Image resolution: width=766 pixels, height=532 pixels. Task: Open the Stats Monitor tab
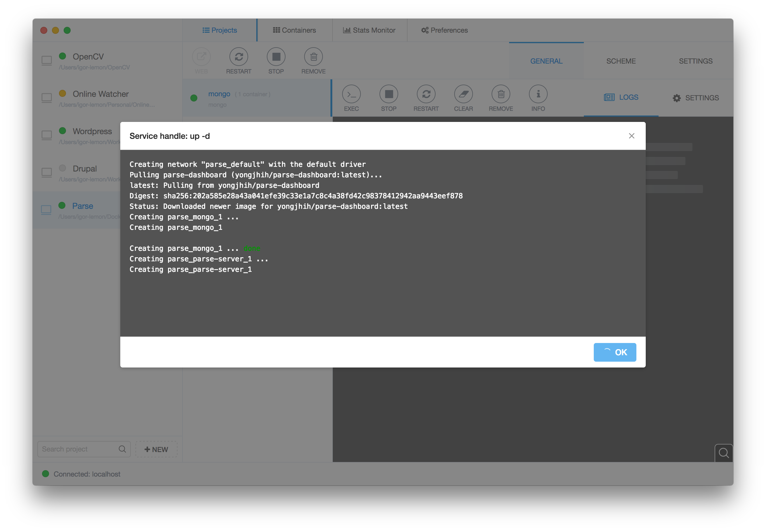[369, 30]
